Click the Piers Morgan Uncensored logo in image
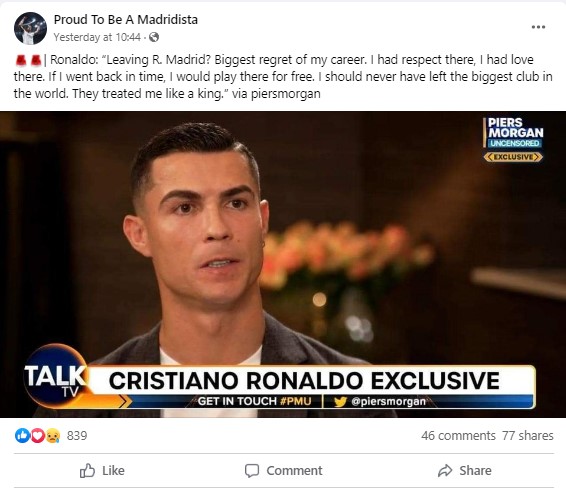The height and width of the screenshot is (490, 566). [x=513, y=139]
